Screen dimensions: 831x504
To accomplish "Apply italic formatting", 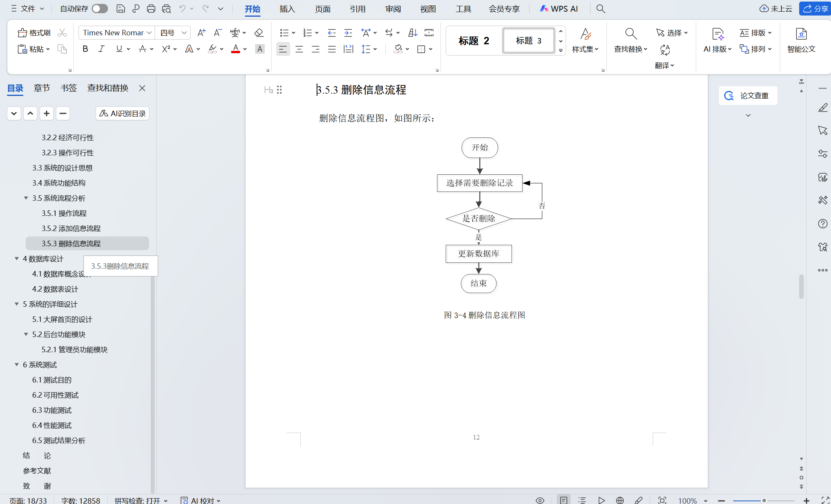I will click(x=101, y=49).
